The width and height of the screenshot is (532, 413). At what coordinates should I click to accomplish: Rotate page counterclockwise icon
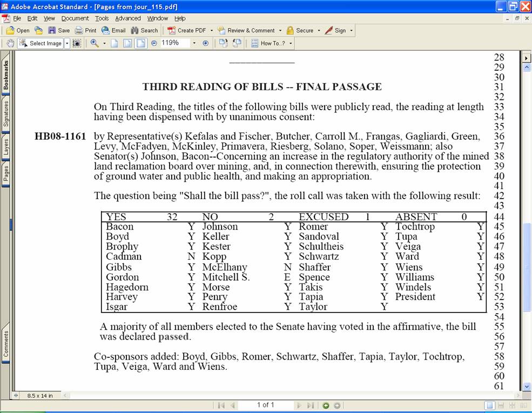(237, 43)
